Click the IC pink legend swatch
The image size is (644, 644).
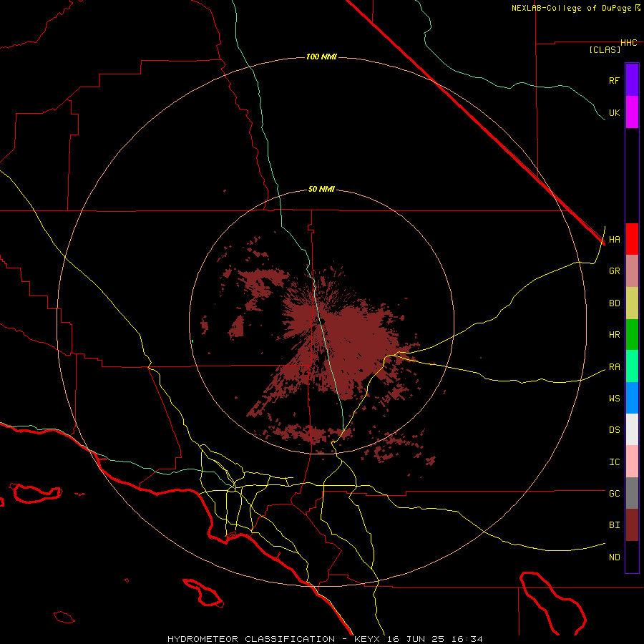(632, 462)
